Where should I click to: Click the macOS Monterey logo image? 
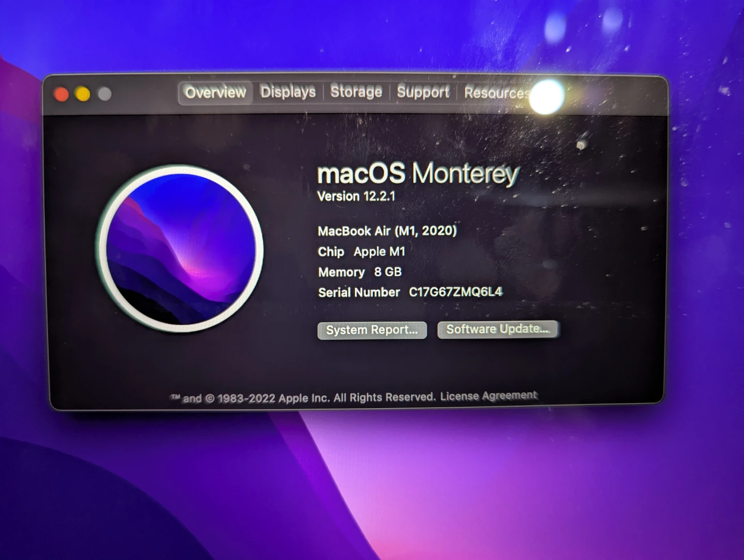pyautogui.click(x=181, y=249)
